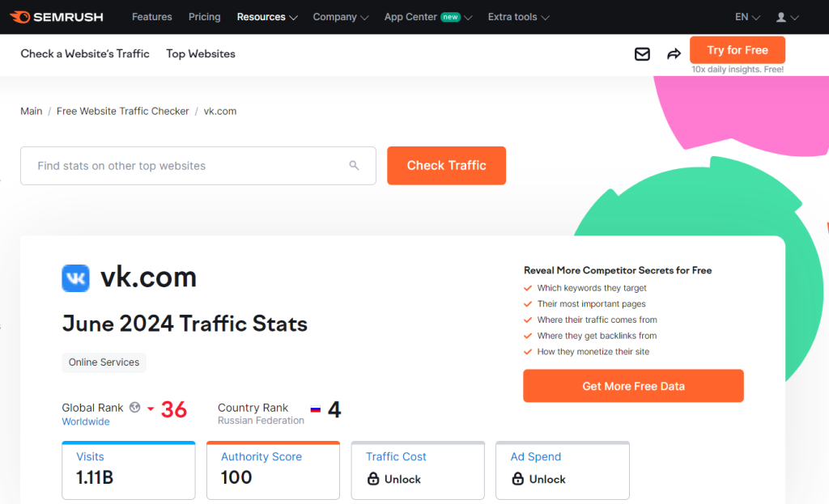Viewport: 829px width, 504px height.
Task: Click the 1.11B visits value
Action: coord(95,477)
